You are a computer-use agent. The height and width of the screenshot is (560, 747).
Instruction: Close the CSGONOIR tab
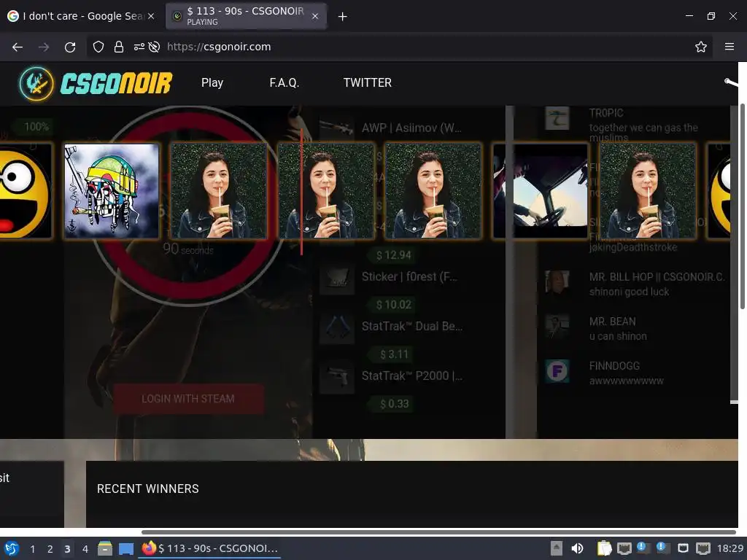point(315,16)
